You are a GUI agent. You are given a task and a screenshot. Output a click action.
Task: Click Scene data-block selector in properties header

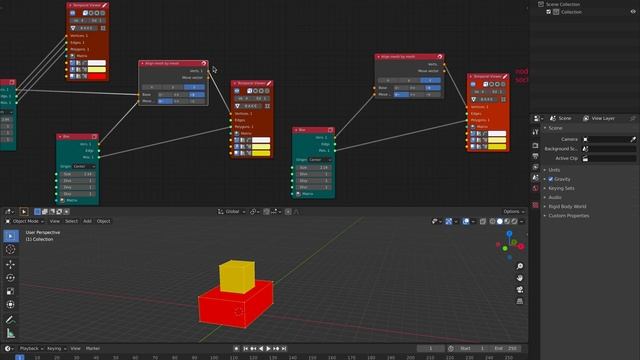[x=560, y=118]
